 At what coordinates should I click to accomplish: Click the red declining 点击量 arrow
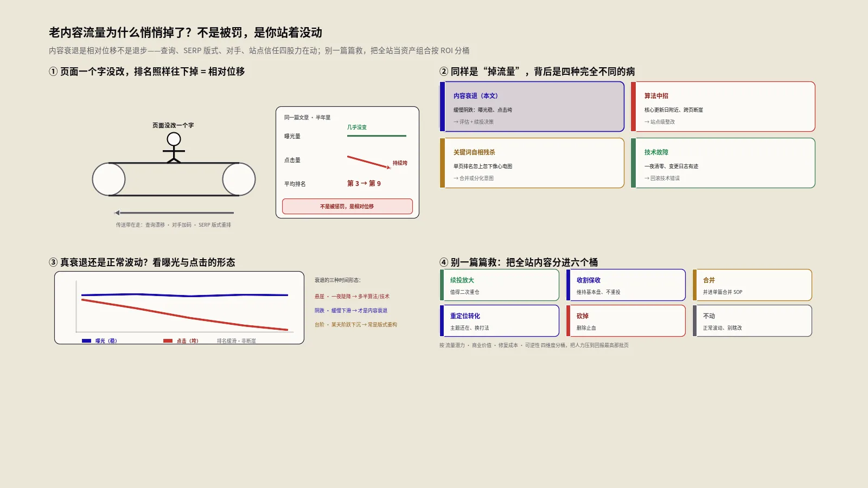369,162
